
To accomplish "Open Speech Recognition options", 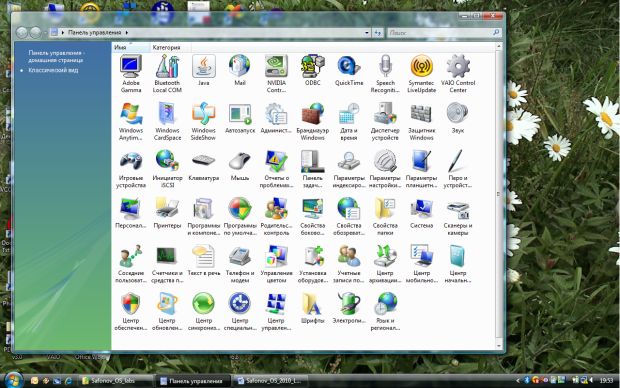I will (386, 74).
